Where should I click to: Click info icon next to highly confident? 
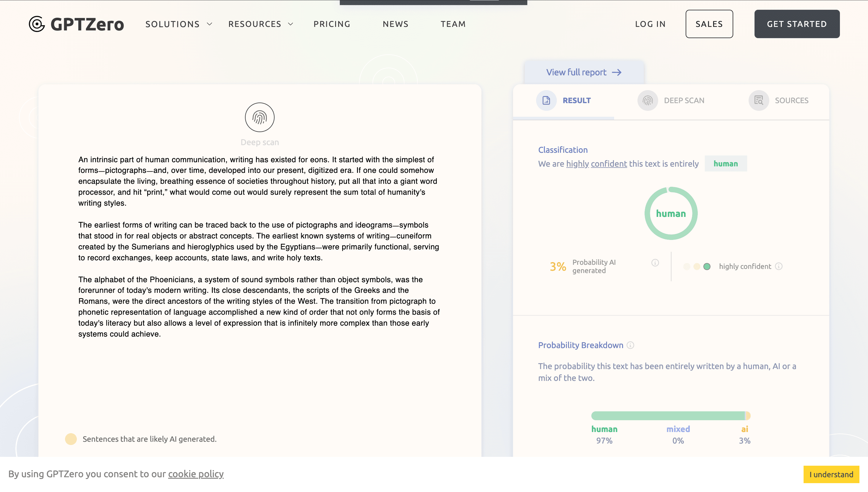778,266
